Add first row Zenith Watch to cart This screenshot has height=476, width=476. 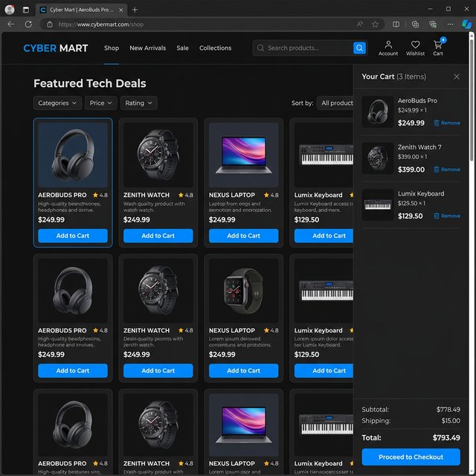pos(158,236)
